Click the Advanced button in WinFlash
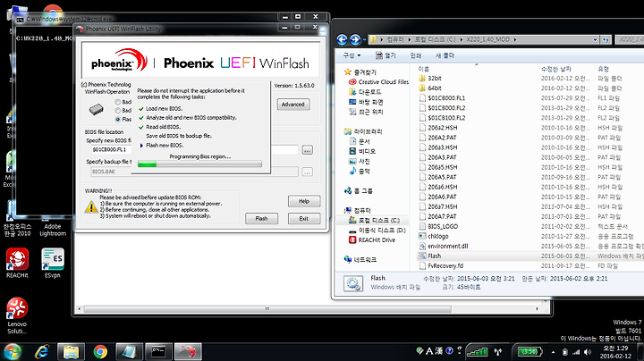Image resolution: width=644 pixels, height=361 pixels. pos(293,105)
